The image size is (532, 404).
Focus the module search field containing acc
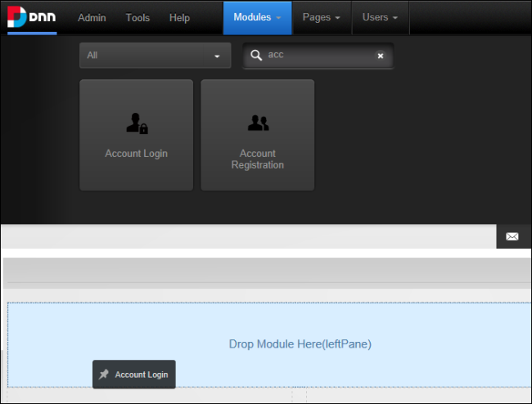(318, 56)
